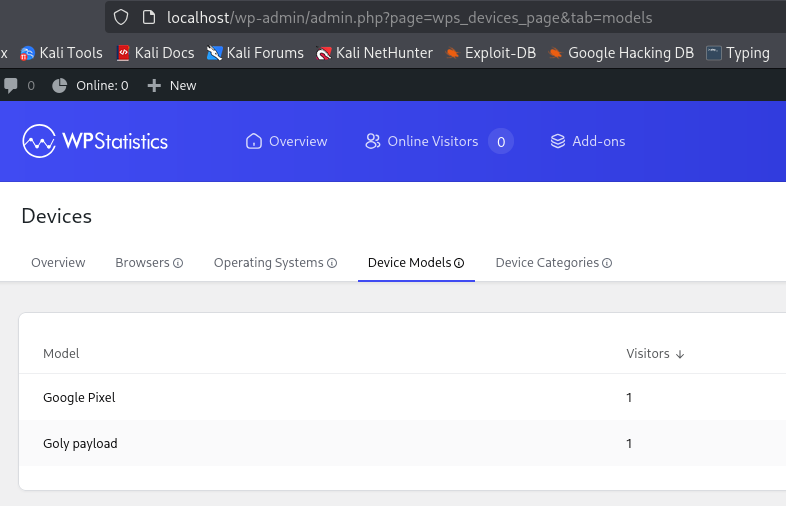Click the info icon beside Operating Systems

point(332,263)
